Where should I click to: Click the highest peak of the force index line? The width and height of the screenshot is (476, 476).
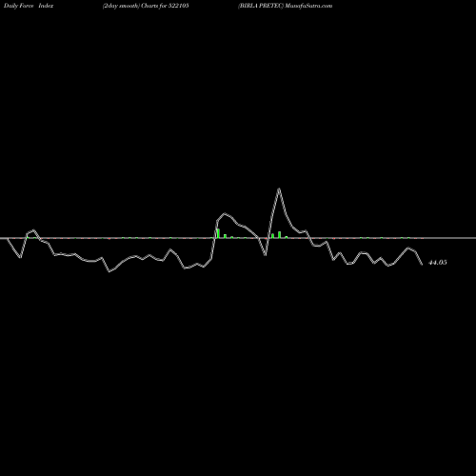pyautogui.click(x=279, y=188)
